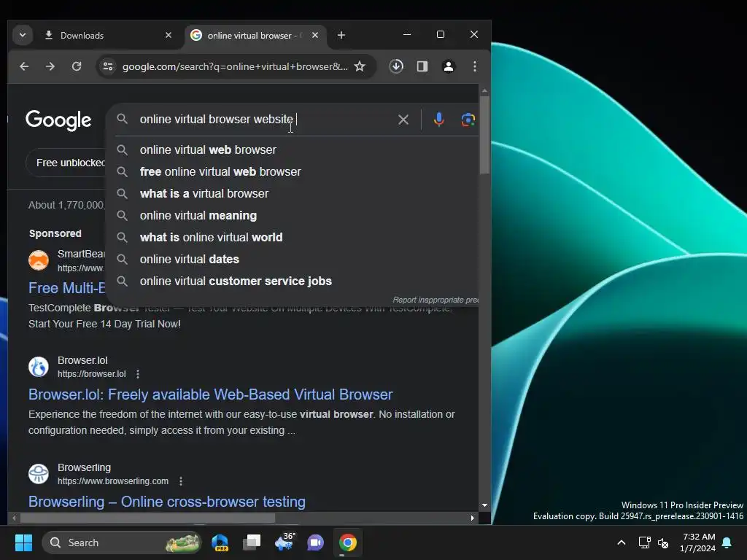The height and width of the screenshot is (560, 747).
Task: Start voice search with microphone
Action: (x=438, y=119)
